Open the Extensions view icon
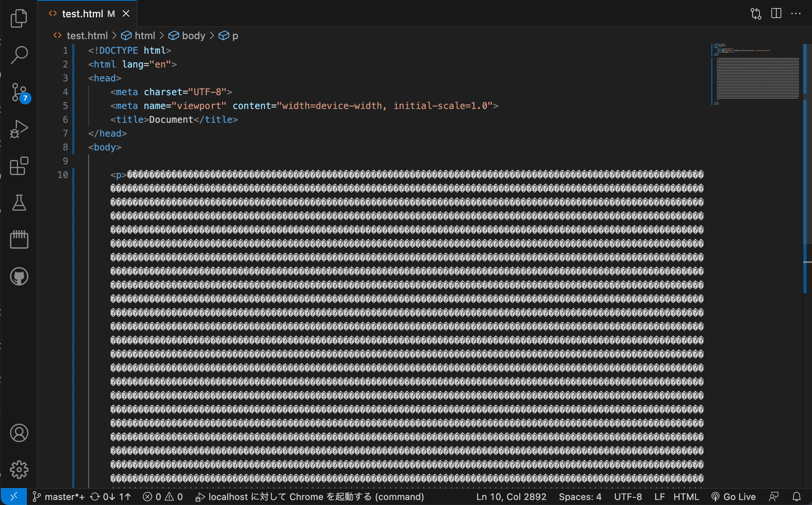This screenshot has height=505, width=812. pyautogui.click(x=19, y=166)
